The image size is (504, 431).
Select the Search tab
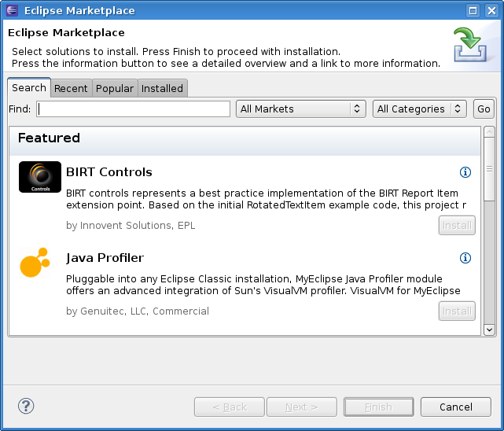(29, 87)
